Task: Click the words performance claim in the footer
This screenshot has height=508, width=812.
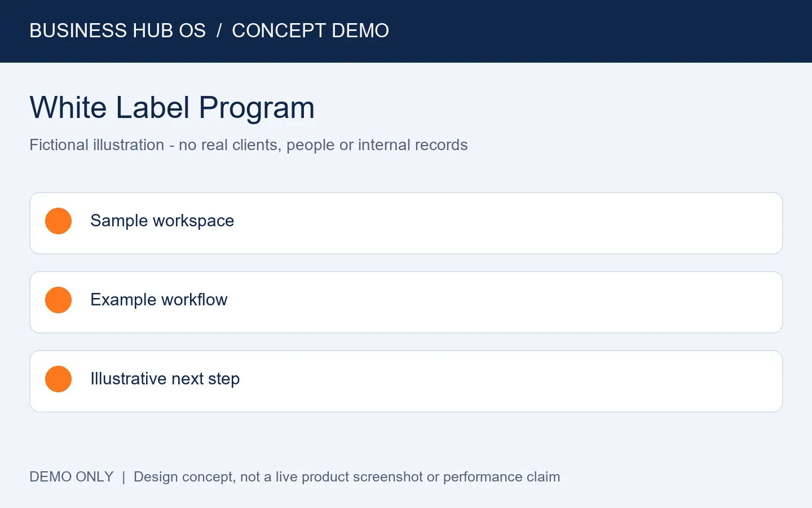Action: [501, 477]
